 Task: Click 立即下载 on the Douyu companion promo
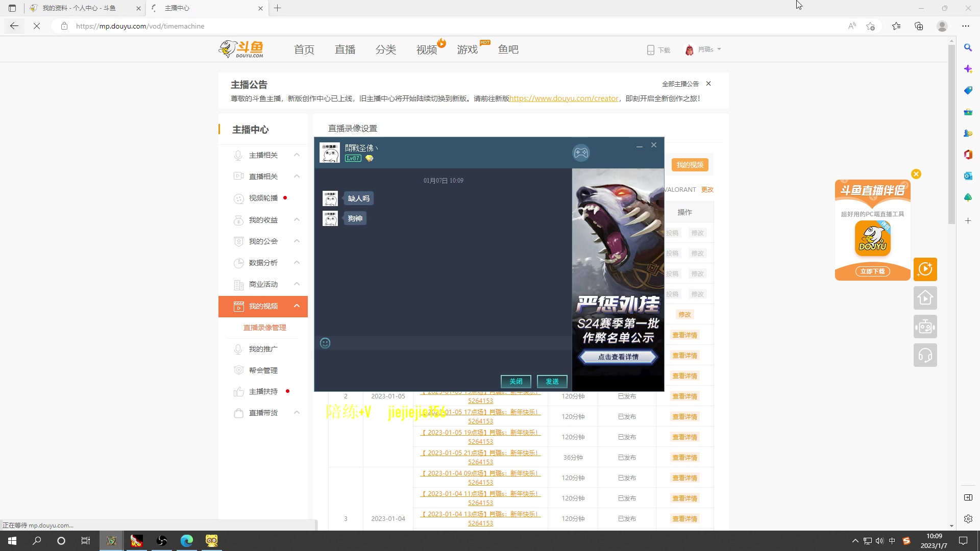pos(872,271)
